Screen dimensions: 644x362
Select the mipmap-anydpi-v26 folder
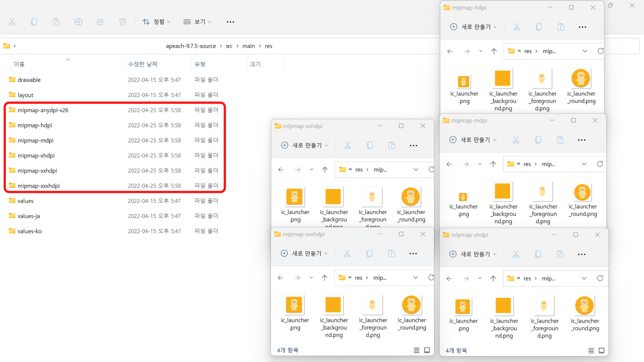pyautogui.click(x=43, y=110)
